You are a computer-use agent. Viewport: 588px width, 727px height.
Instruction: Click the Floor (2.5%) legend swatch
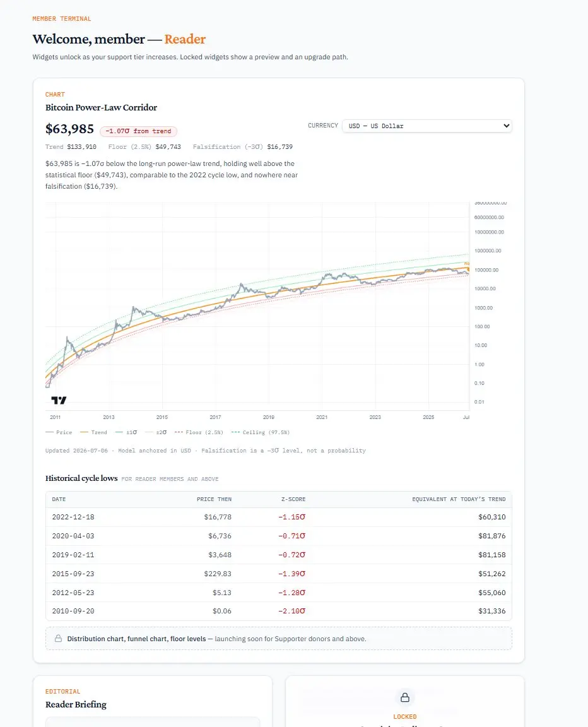[x=179, y=432]
